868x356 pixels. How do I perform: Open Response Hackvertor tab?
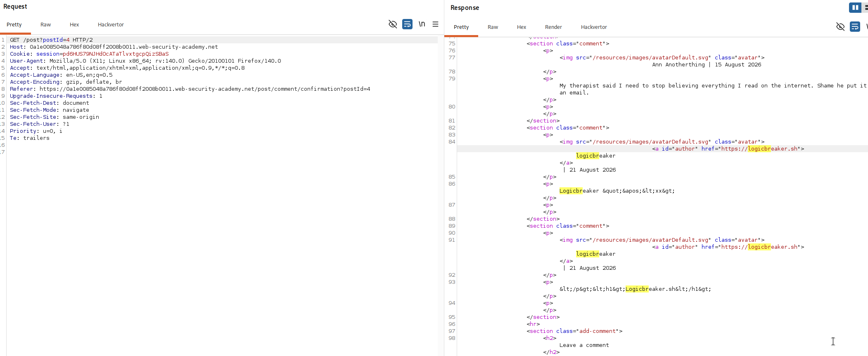[594, 27]
